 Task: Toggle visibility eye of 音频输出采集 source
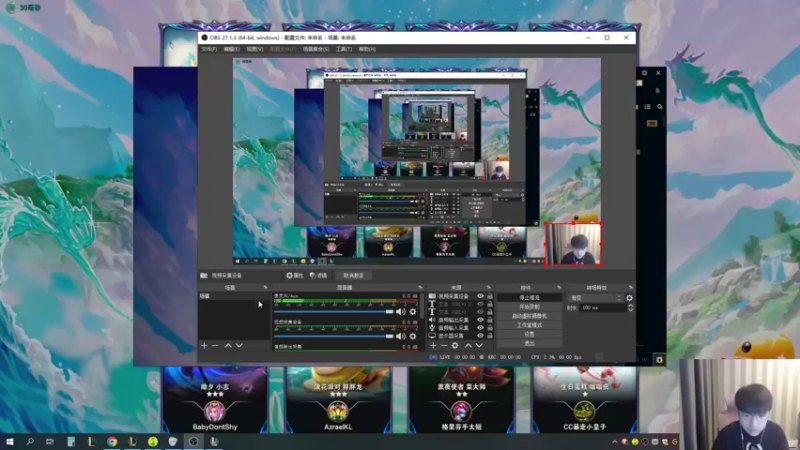click(480, 320)
